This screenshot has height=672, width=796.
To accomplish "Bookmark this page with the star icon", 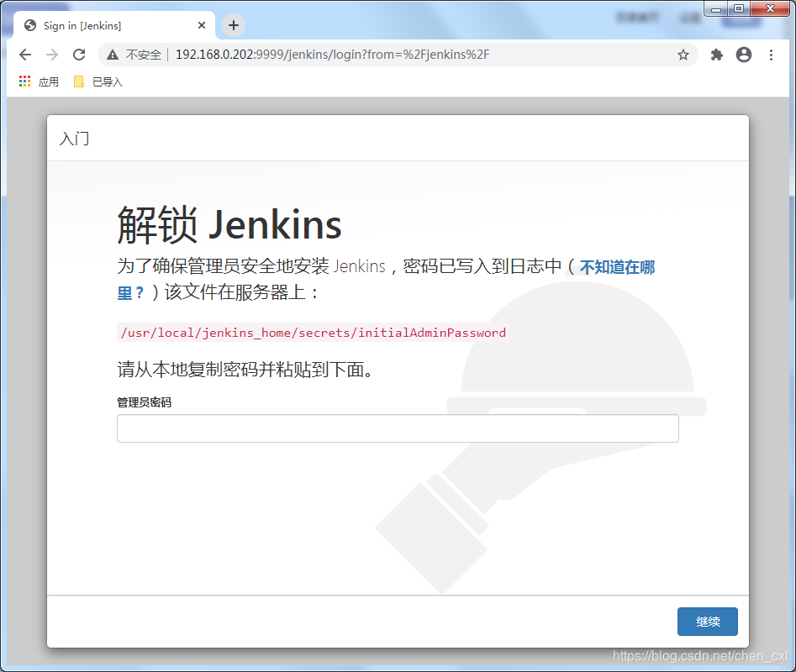I will 683,55.
